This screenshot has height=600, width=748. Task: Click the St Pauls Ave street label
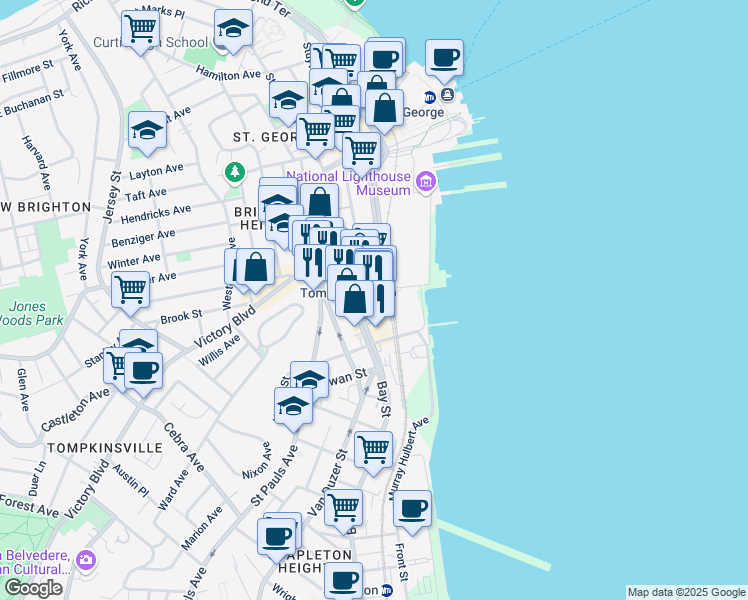coord(274,476)
